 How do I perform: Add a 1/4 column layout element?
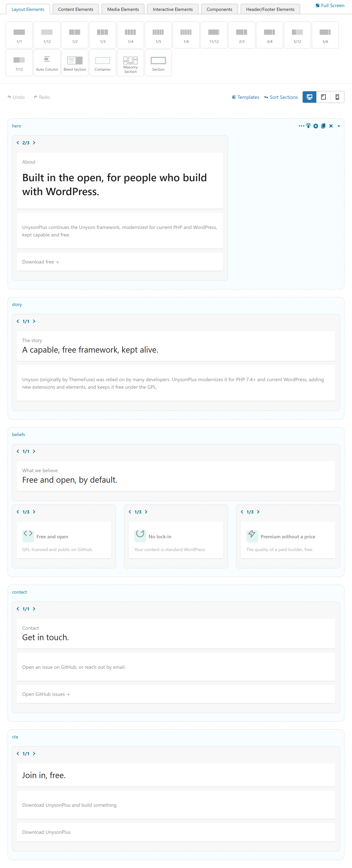[130, 35]
